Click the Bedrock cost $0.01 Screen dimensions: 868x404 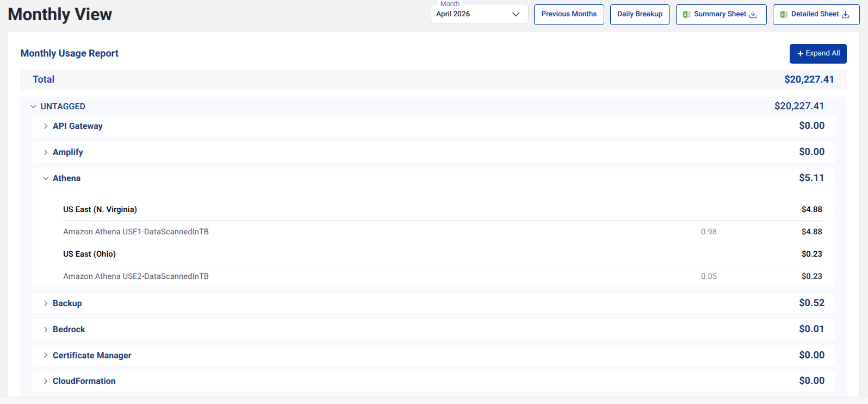click(x=811, y=329)
